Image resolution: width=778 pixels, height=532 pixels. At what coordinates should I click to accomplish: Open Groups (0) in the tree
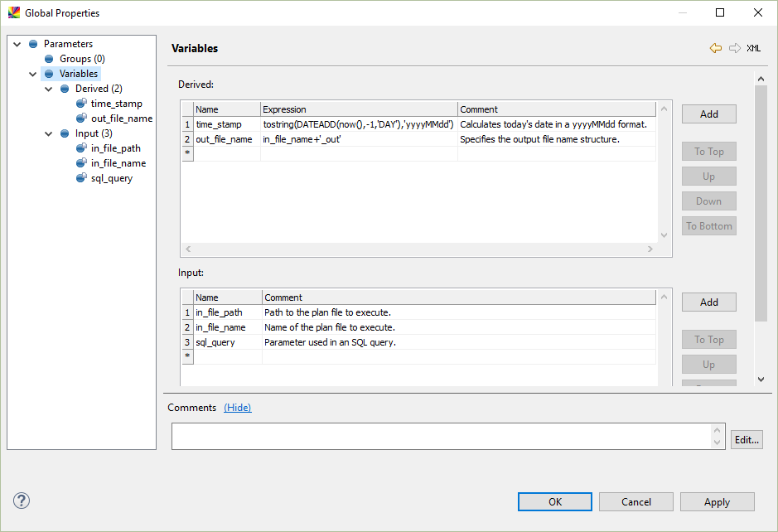(x=81, y=59)
